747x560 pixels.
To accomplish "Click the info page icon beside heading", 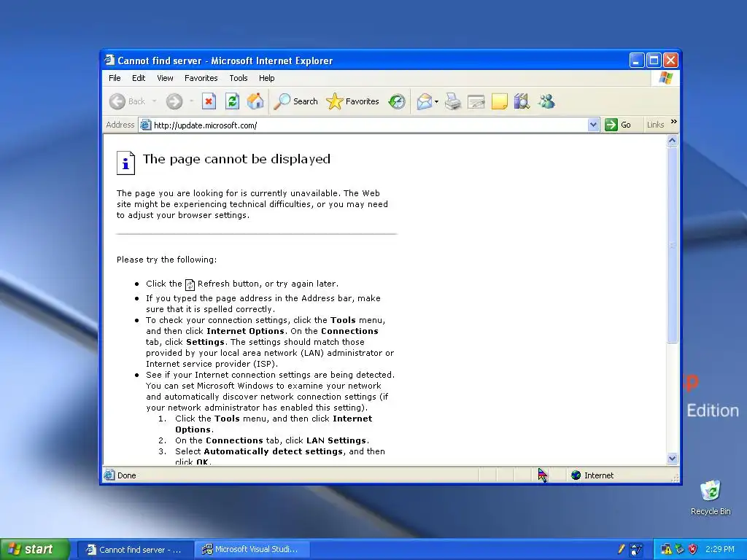I will [125, 163].
